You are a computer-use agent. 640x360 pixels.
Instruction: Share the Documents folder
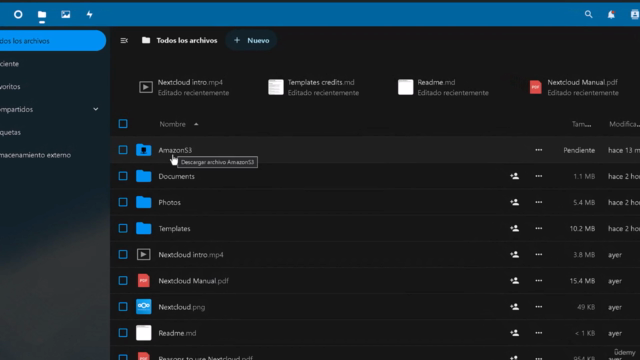click(515, 176)
